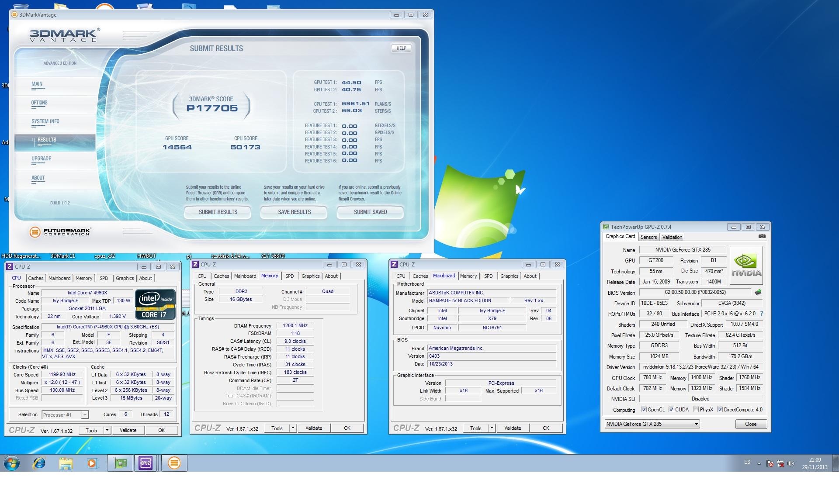Viewport: 839px width, 504px height.
Task: Click the green GPU-Z taskbar icon
Action: 120,463
